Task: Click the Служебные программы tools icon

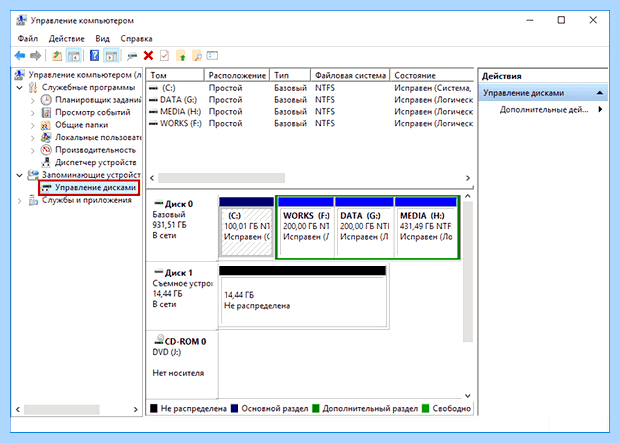Action: point(33,87)
